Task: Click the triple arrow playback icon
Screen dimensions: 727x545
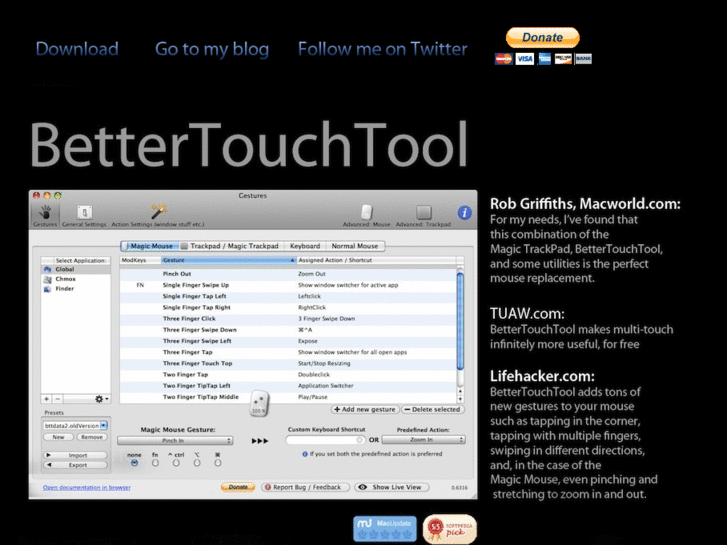Action: [x=260, y=441]
